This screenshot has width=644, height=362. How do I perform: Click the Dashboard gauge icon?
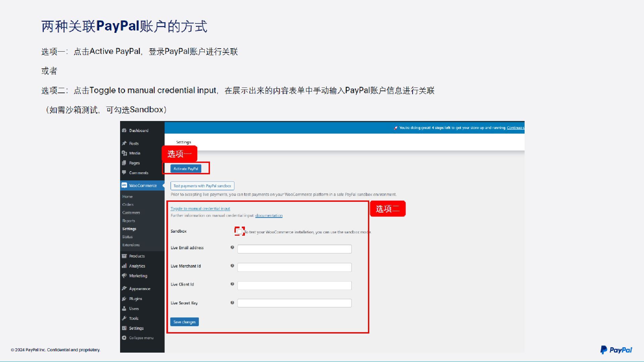[124, 130]
